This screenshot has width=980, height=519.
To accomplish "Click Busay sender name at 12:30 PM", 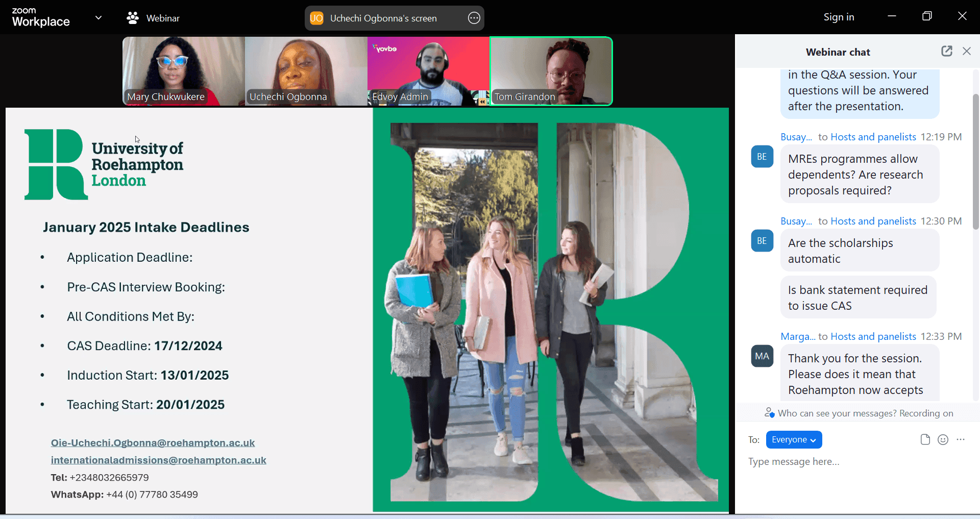I will coord(796,221).
